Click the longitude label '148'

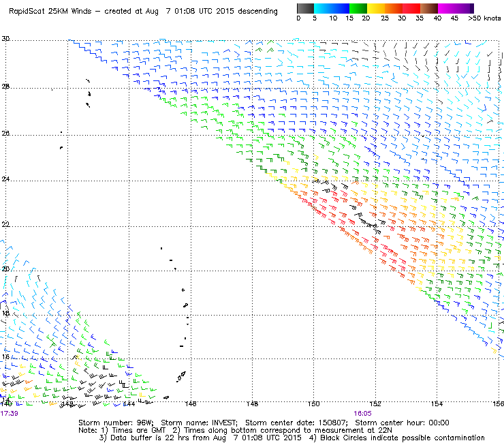pos(252,403)
